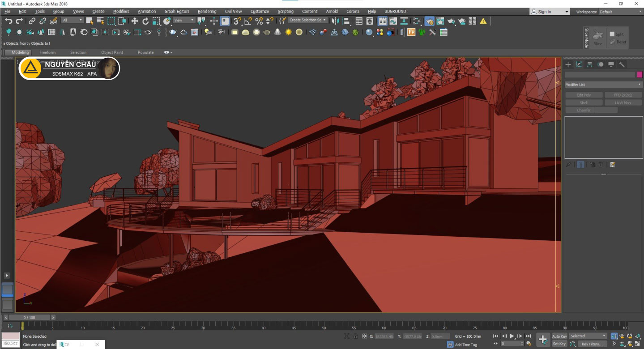Select the Move tool icon
Screen dimensions: 644x349
pyautogui.click(x=134, y=21)
